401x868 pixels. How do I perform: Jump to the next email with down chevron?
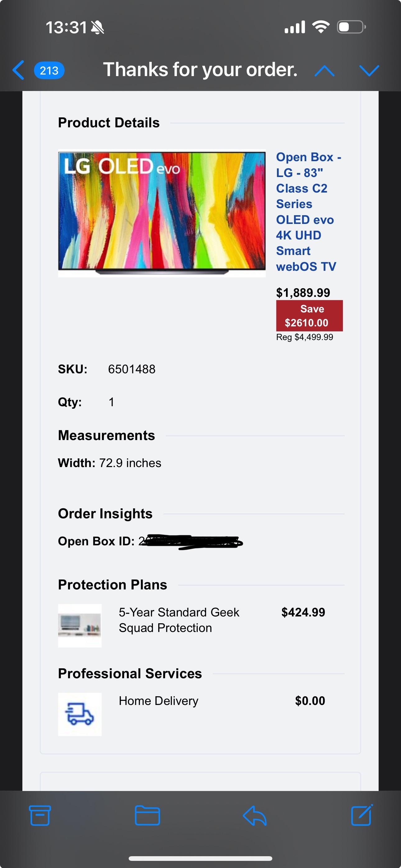370,70
